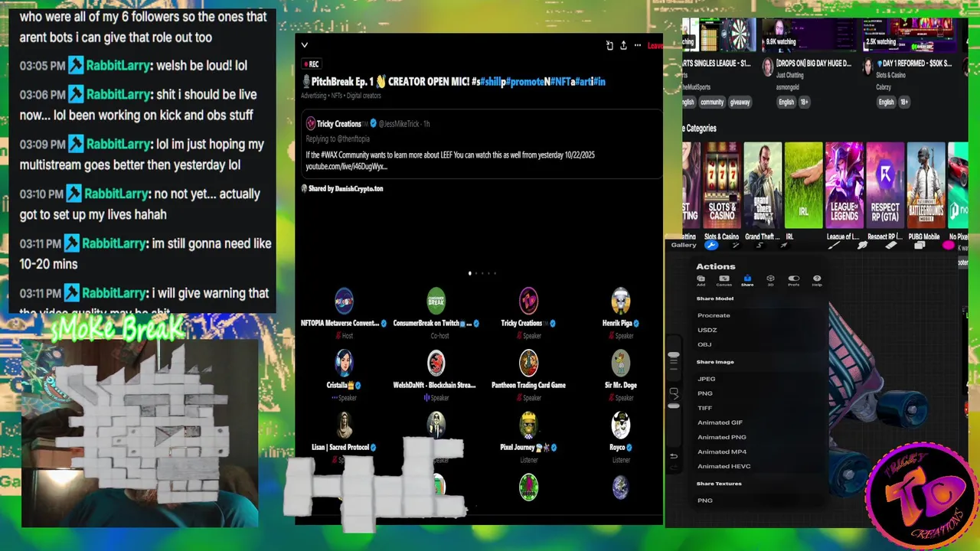Screen dimensions: 980x551
Task: Open the Help tab in Actions
Action: tap(817, 280)
